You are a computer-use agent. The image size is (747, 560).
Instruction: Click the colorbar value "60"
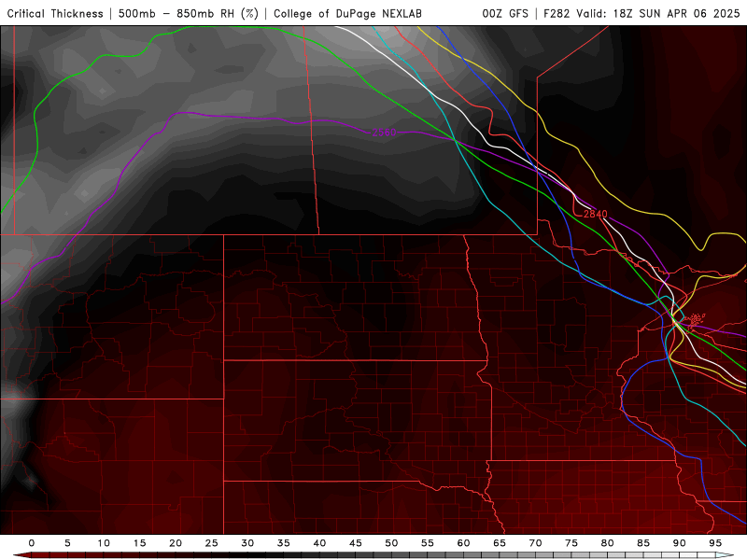point(463,543)
